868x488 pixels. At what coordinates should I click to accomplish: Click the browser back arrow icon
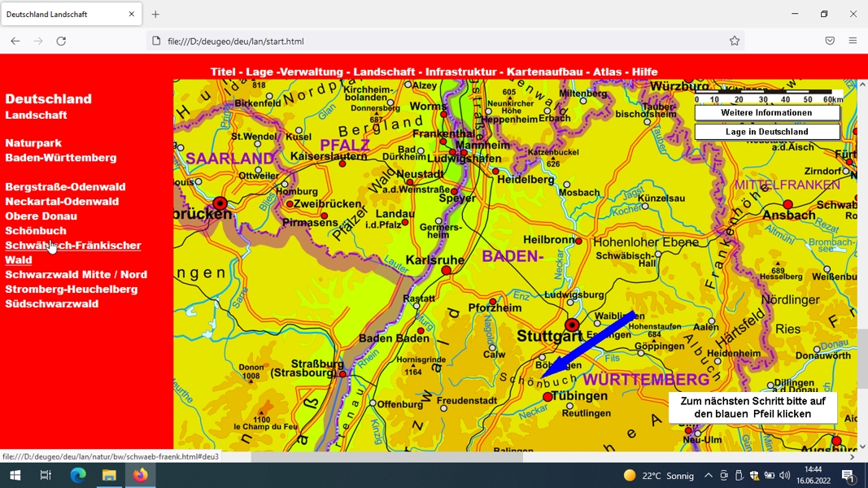15,41
